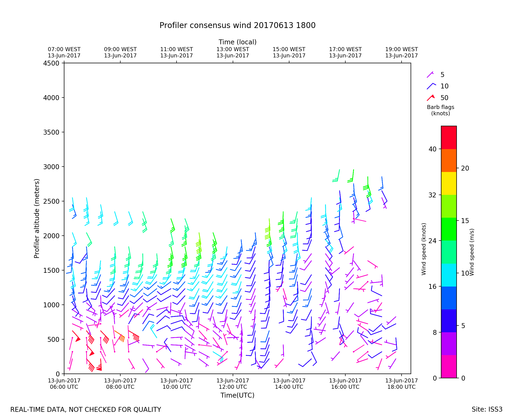The width and height of the screenshot is (513, 420).
Task: Click the Time(UTC) bottom axis label
Action: pos(237,395)
